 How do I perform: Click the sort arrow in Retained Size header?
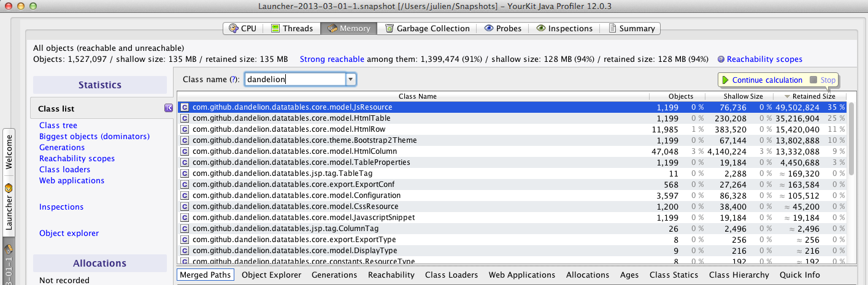click(x=787, y=96)
